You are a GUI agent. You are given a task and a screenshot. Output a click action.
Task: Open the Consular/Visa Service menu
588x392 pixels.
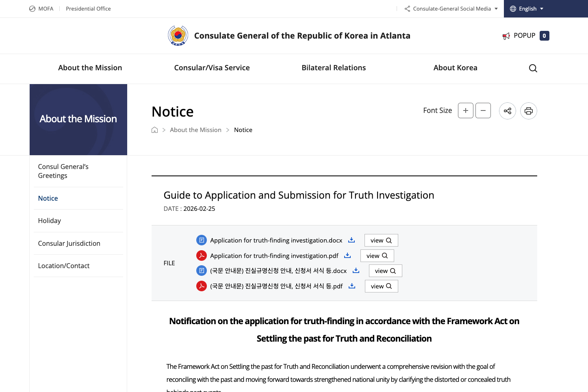(x=212, y=68)
